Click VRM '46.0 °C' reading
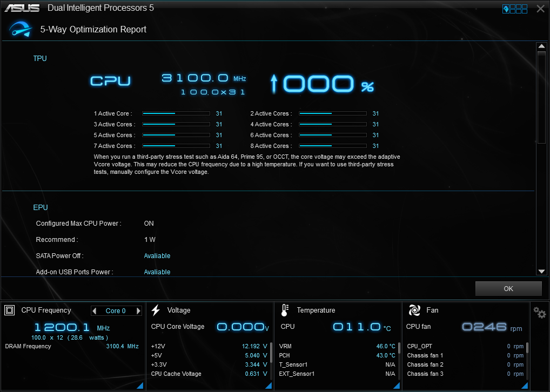550x392 pixels. [x=386, y=347]
